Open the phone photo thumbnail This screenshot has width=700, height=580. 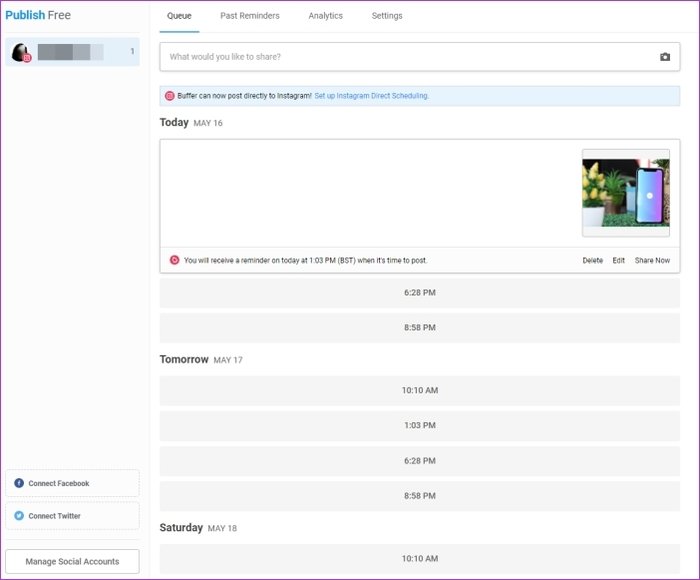click(625, 193)
